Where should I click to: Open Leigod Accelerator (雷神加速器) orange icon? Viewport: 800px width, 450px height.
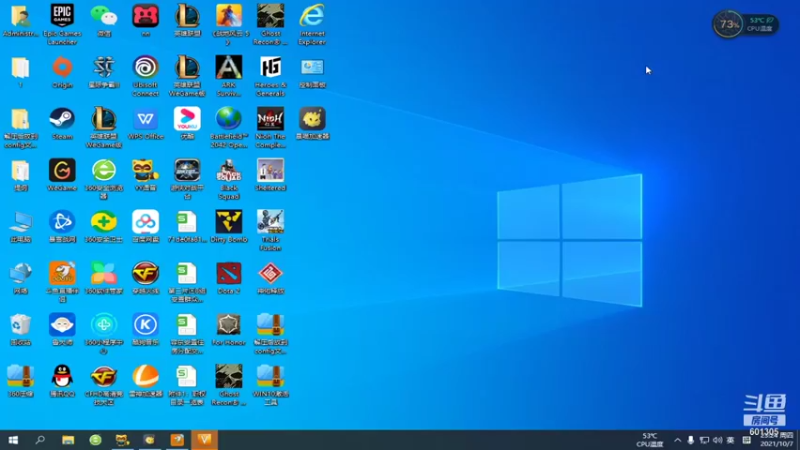[145, 381]
